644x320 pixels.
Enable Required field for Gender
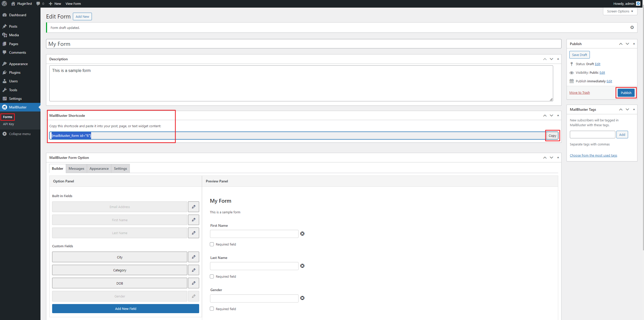tap(212, 309)
